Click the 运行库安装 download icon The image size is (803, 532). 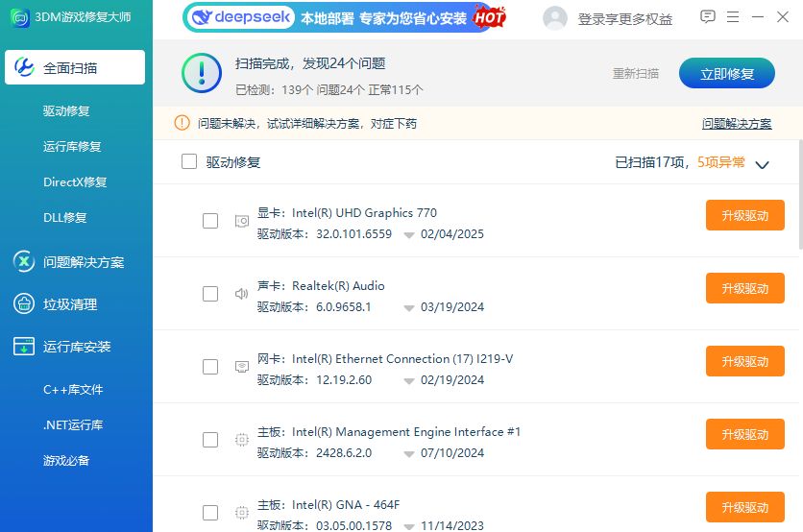coord(24,346)
